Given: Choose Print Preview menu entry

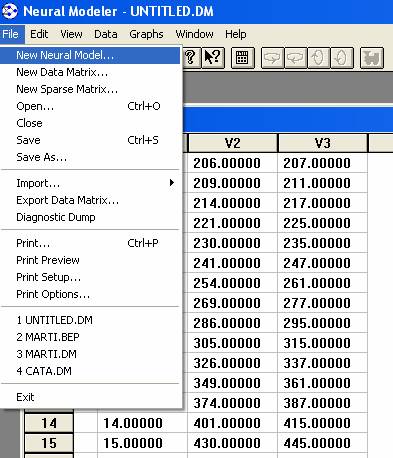Looking at the screenshot, I should click(90, 260).
